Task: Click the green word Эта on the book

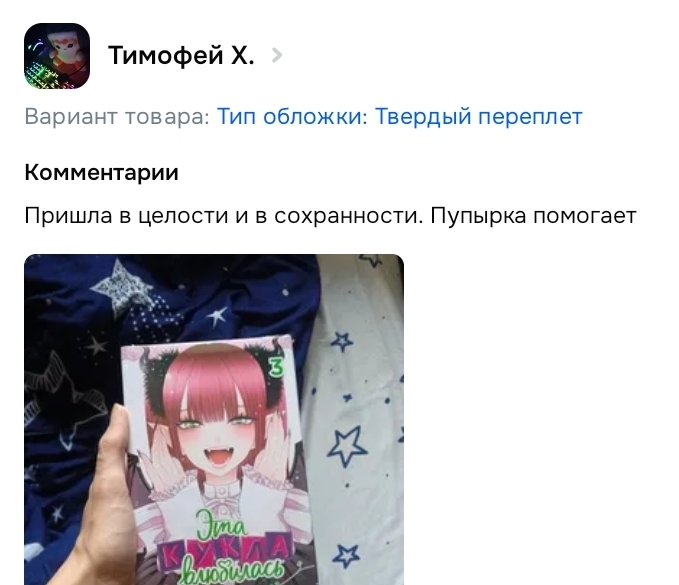Action: [221, 524]
